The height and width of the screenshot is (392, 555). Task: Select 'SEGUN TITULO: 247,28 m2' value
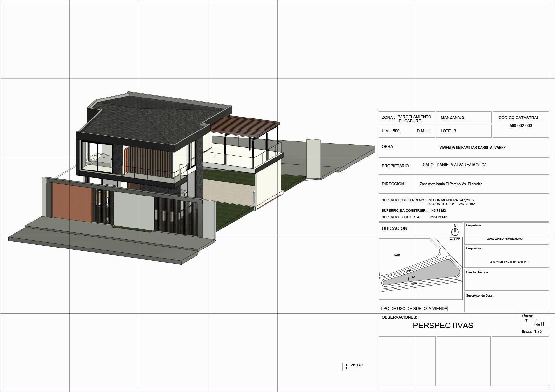pyautogui.click(x=452, y=204)
